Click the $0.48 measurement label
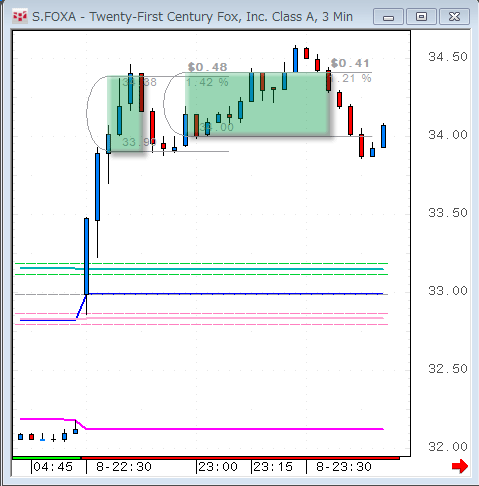This screenshot has height=486, width=479. 207,67
